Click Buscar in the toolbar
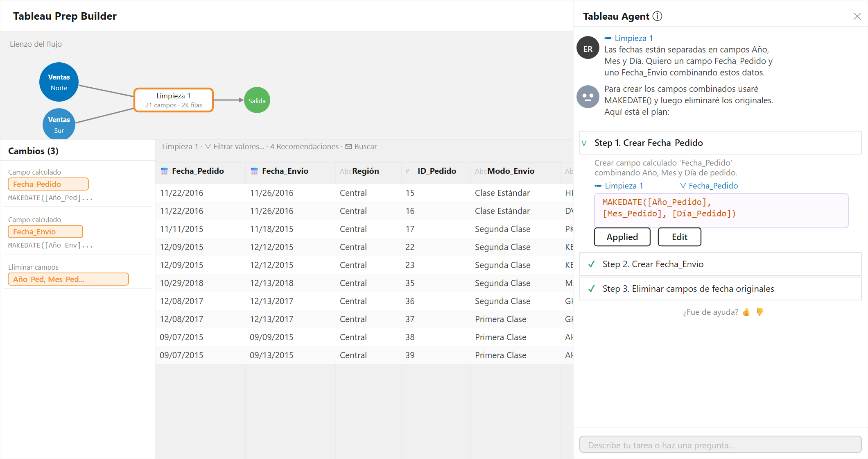Viewport: 868px width, 459px height. (366, 147)
